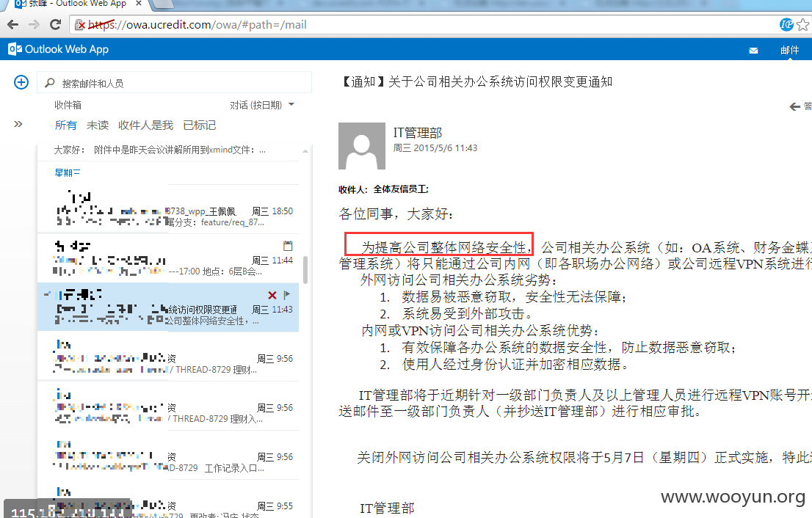Screen dimensions: 812x518
Task: Click the reply arrow icon
Action: (x=795, y=106)
